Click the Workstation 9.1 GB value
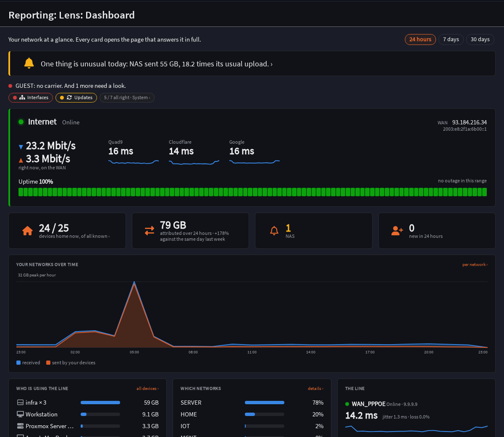 tap(150, 414)
